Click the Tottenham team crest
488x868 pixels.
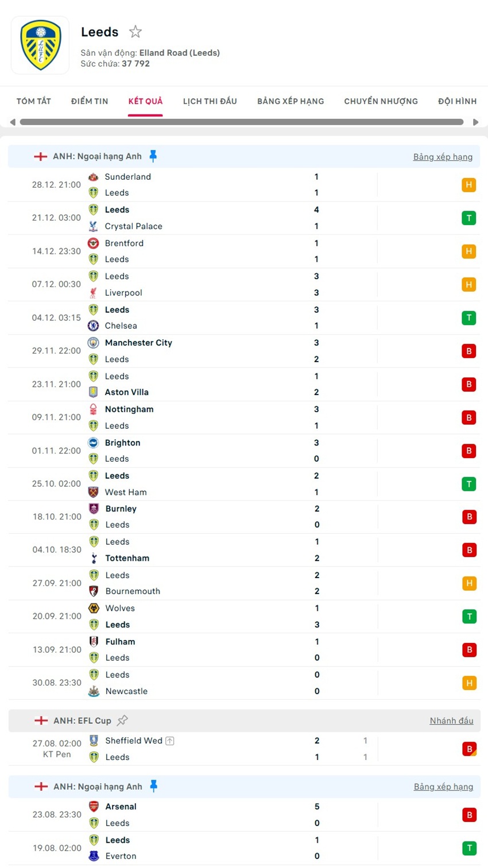pos(94,558)
